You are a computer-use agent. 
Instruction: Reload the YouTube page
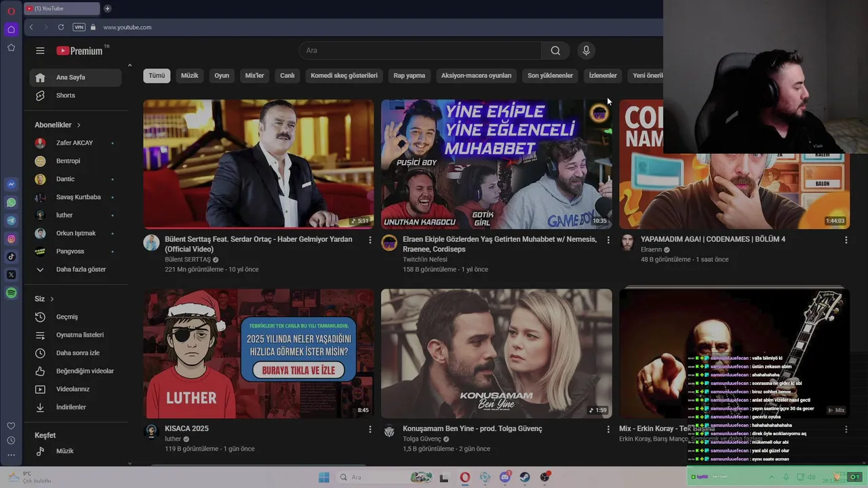pyautogui.click(x=61, y=27)
